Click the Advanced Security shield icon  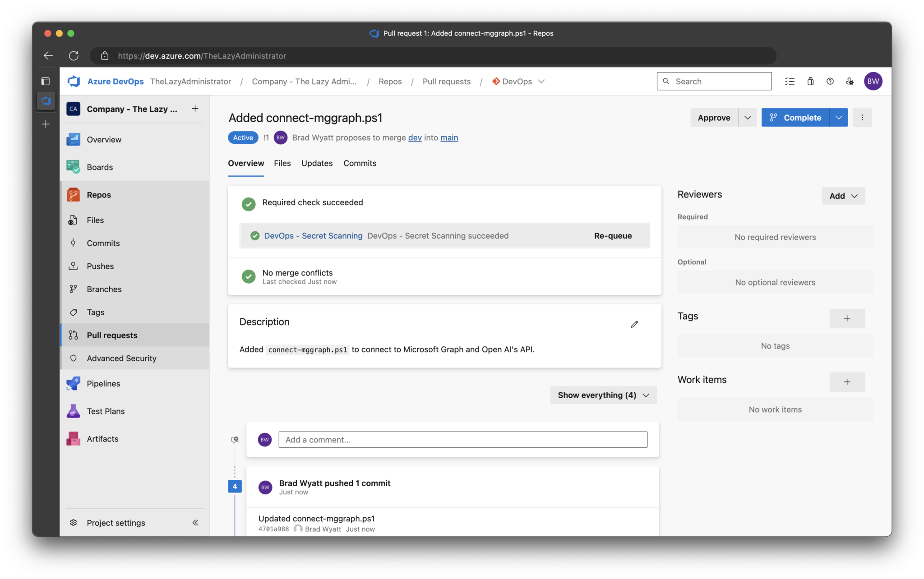pos(73,358)
